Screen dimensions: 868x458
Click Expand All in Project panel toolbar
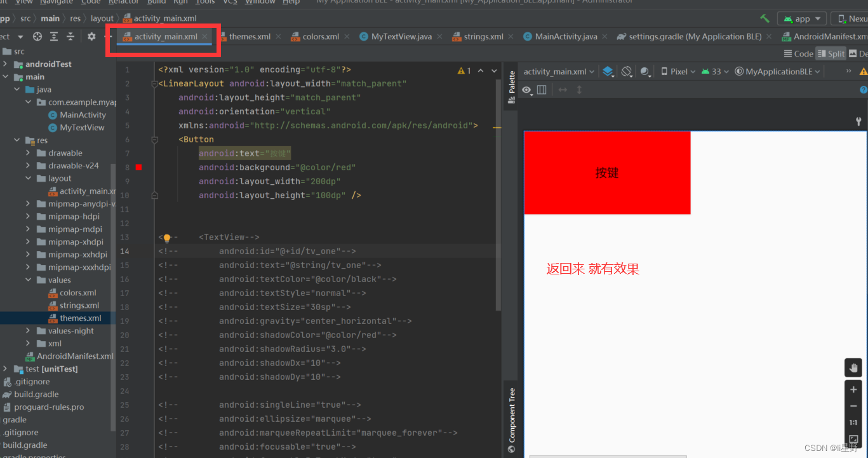54,37
